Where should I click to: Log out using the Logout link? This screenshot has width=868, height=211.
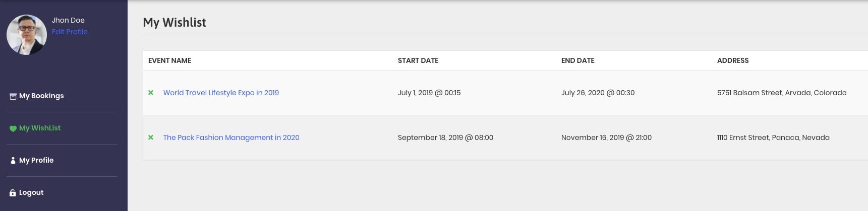click(31, 192)
